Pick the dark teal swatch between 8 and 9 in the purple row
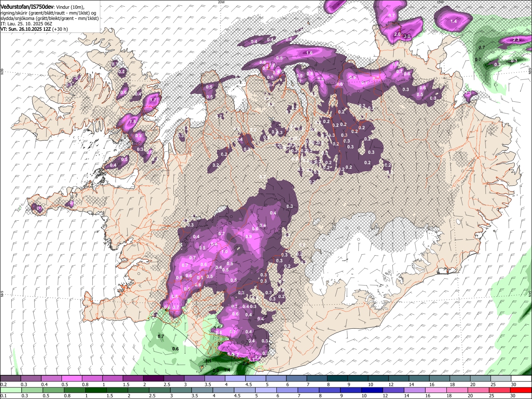Viewport: 532px width, 399px height. pos(337,378)
